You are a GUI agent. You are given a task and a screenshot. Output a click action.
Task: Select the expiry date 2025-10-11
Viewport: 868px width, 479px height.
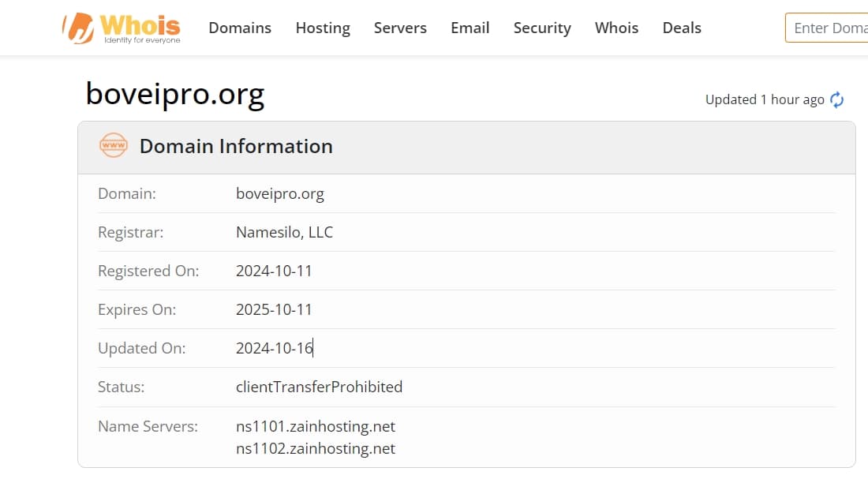[x=274, y=309]
